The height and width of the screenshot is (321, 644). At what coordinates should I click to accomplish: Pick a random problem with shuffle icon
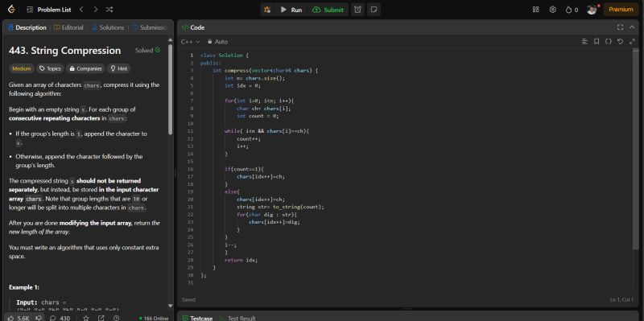coord(109,10)
